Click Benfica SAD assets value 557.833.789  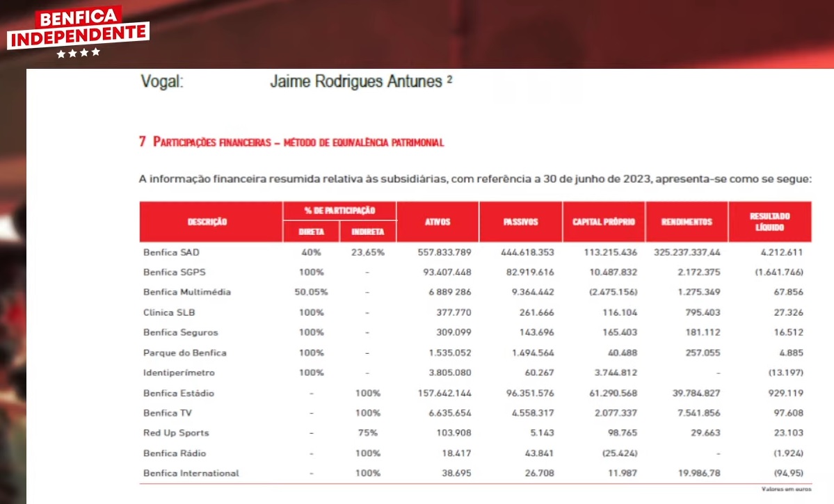(x=444, y=252)
